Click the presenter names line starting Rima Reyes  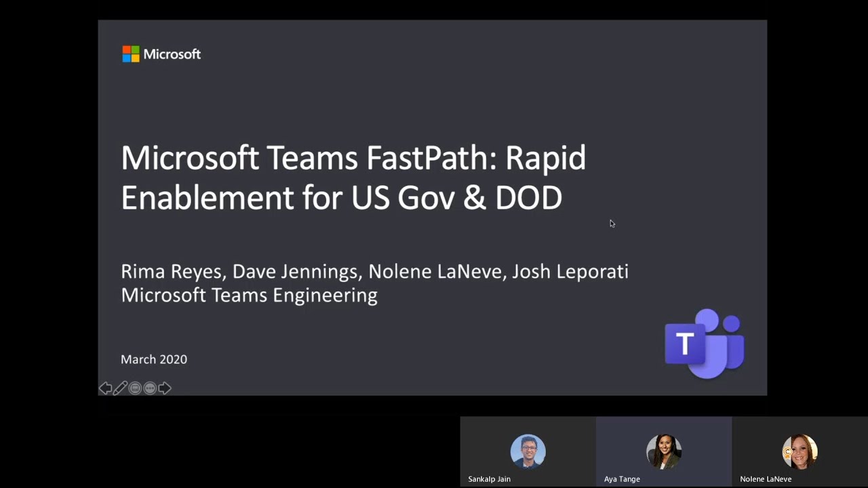coord(374,272)
